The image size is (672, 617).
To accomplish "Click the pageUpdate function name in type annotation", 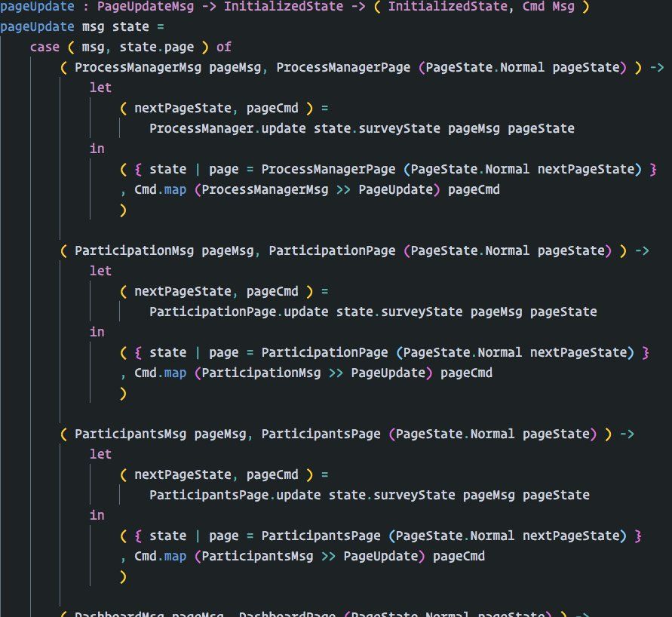I will (37, 7).
